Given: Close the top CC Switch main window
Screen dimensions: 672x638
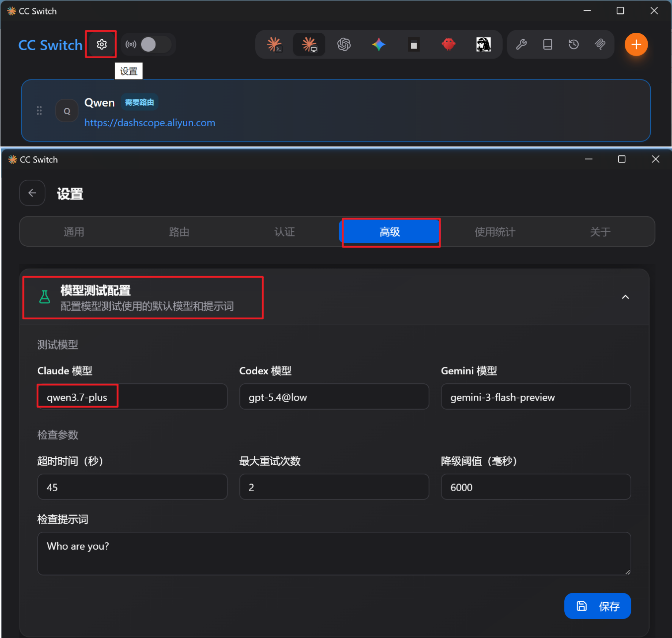Looking at the screenshot, I should click(x=654, y=10).
